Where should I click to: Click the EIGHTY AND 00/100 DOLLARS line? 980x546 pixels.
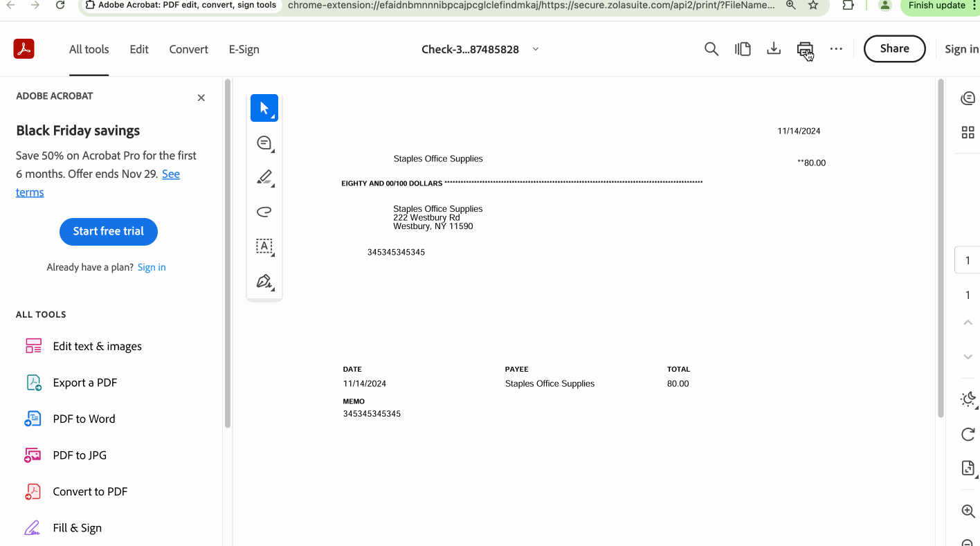coord(522,183)
